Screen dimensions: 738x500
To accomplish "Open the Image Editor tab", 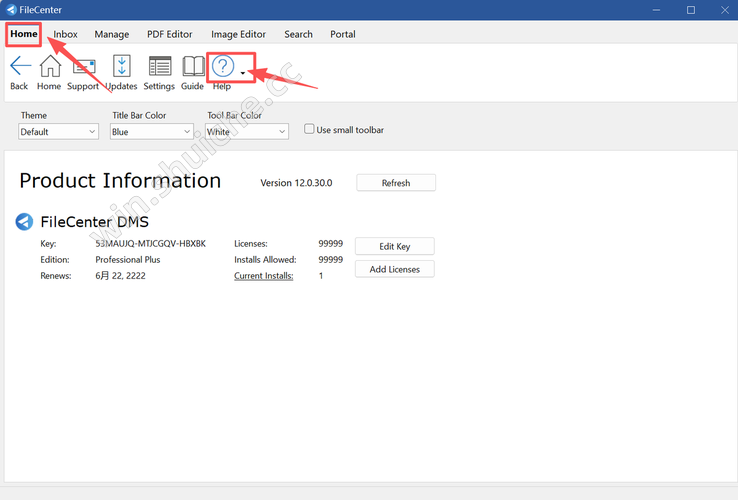I will pos(238,34).
